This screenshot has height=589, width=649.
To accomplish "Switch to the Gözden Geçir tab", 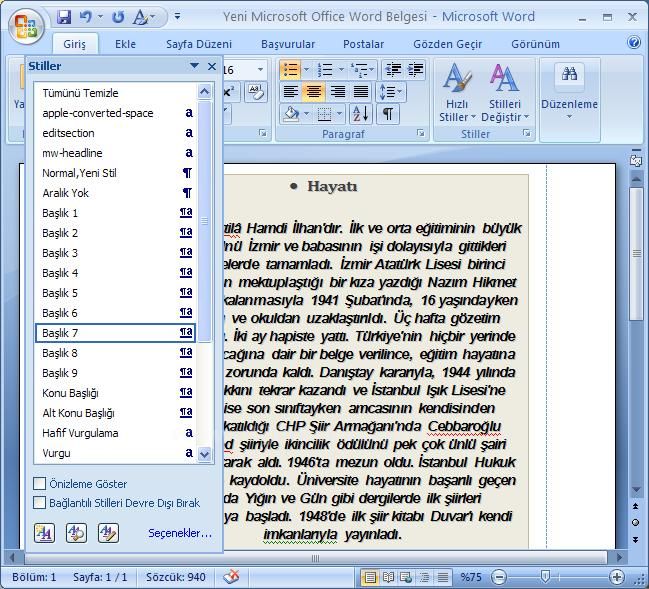I will [447, 44].
